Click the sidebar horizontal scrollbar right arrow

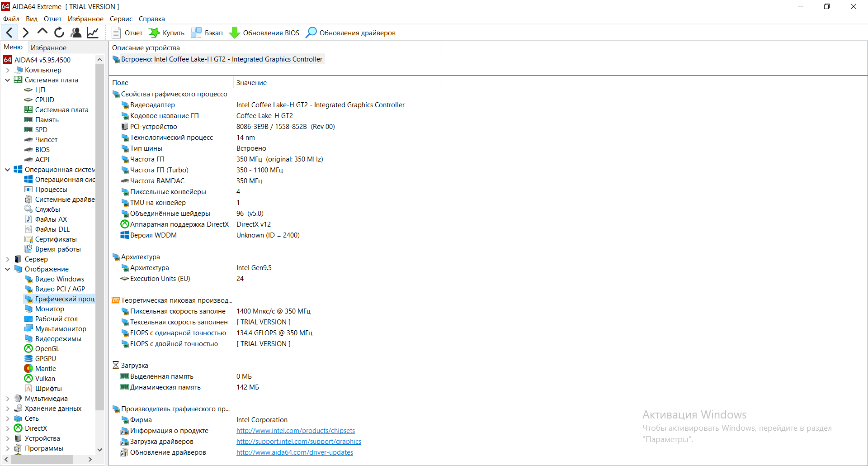pos(90,459)
